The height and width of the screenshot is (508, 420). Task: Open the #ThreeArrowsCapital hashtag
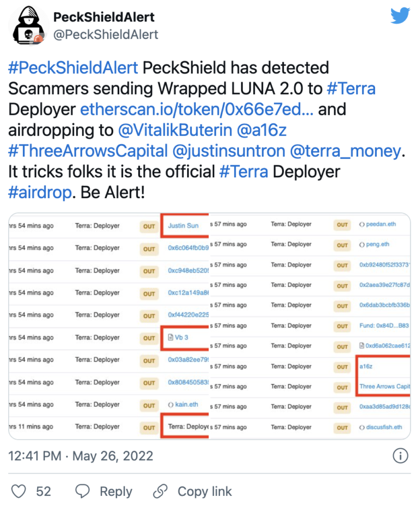(x=88, y=151)
